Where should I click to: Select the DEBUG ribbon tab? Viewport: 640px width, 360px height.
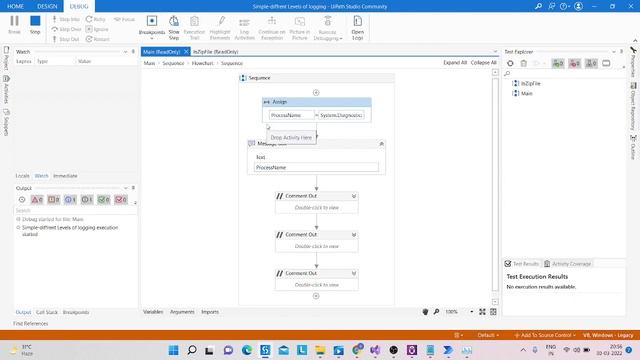pyautogui.click(x=79, y=6)
